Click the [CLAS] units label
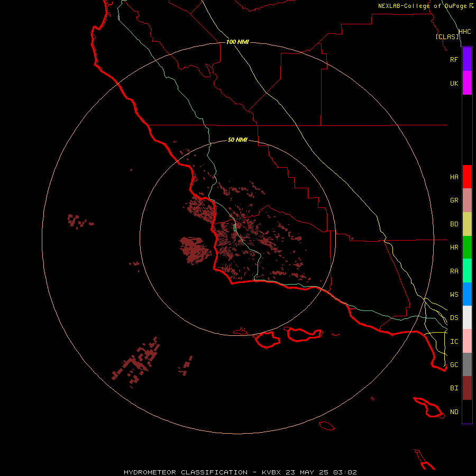The height and width of the screenshot is (476, 476). [x=447, y=36]
